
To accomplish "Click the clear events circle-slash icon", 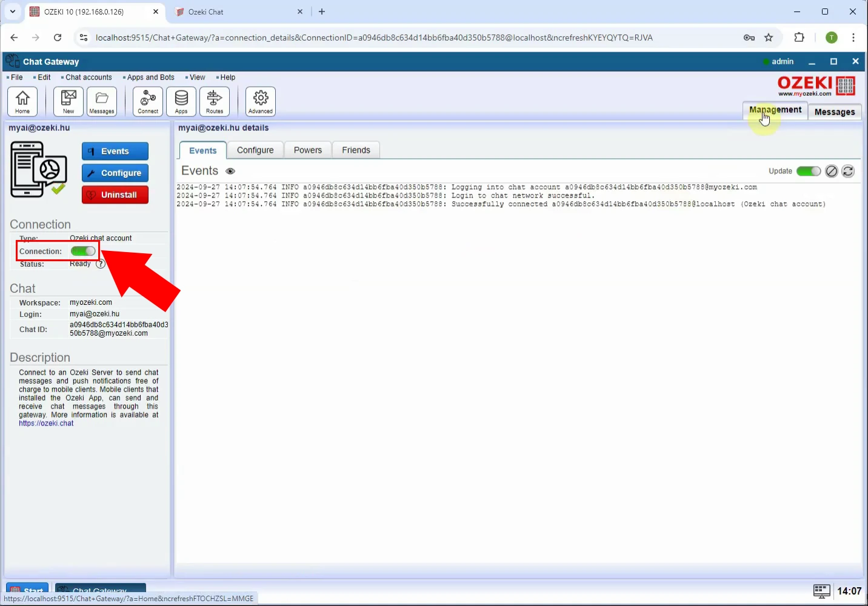I will tap(832, 171).
